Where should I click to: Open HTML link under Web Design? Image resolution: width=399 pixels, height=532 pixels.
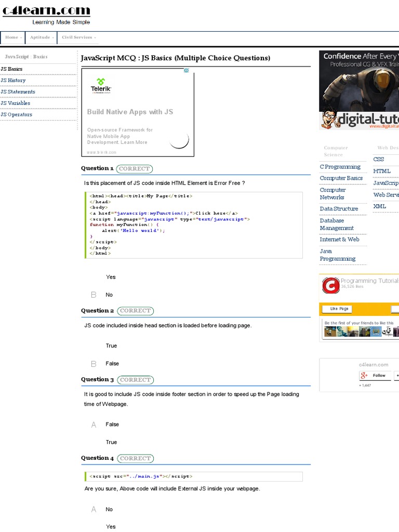(382, 171)
